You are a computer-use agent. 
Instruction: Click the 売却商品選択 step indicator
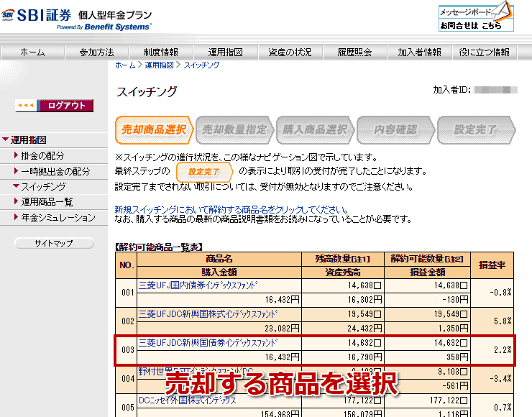pyautogui.click(x=154, y=130)
